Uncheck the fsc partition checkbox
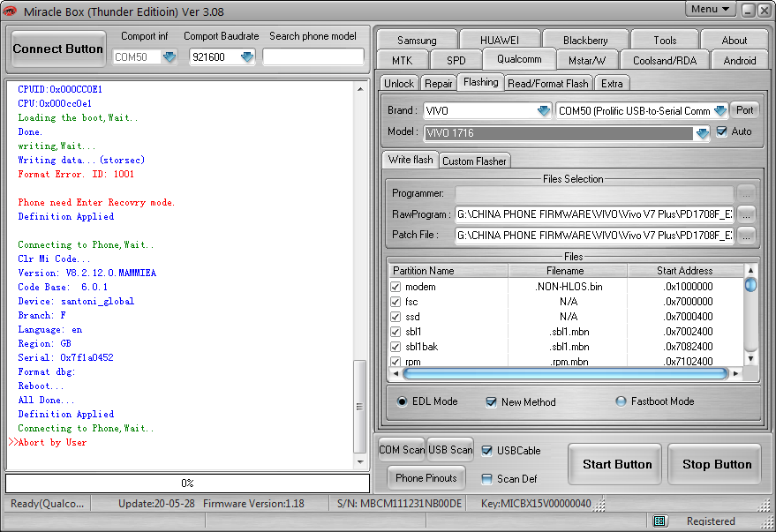 pos(396,302)
